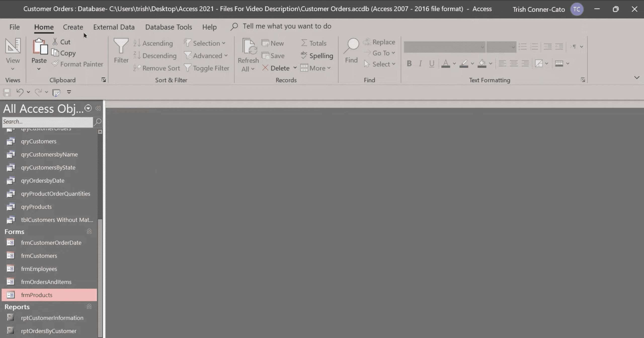Collapse the navigation pane with shutter button

click(98, 108)
